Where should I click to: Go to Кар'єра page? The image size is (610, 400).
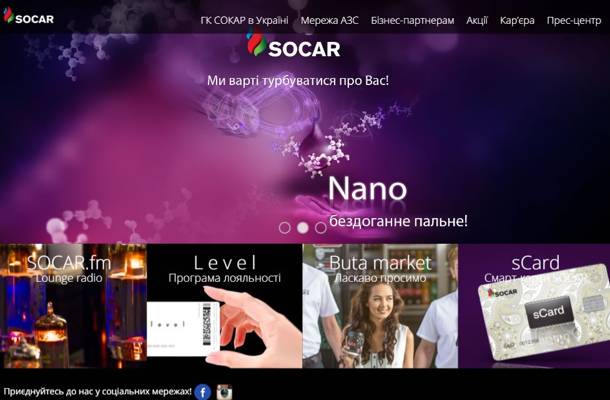coord(517,20)
